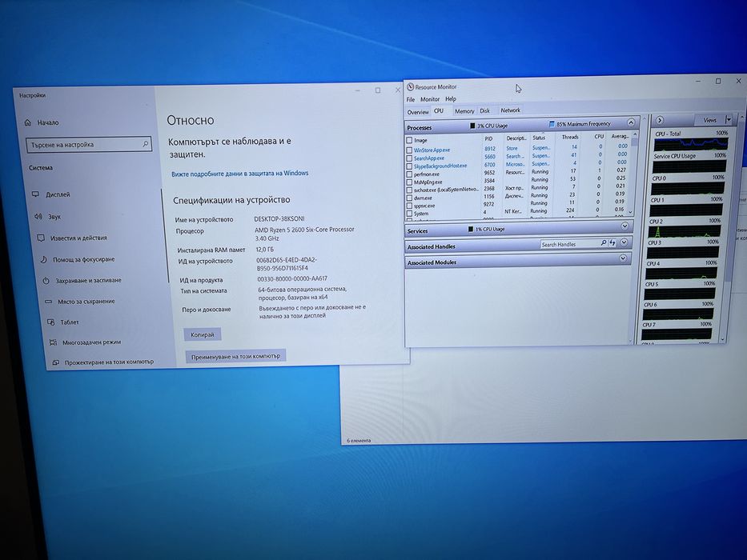The height and width of the screenshot is (560, 747).
Task: Click product ID 00330-80000-00000-AA617
Action: coord(292,278)
